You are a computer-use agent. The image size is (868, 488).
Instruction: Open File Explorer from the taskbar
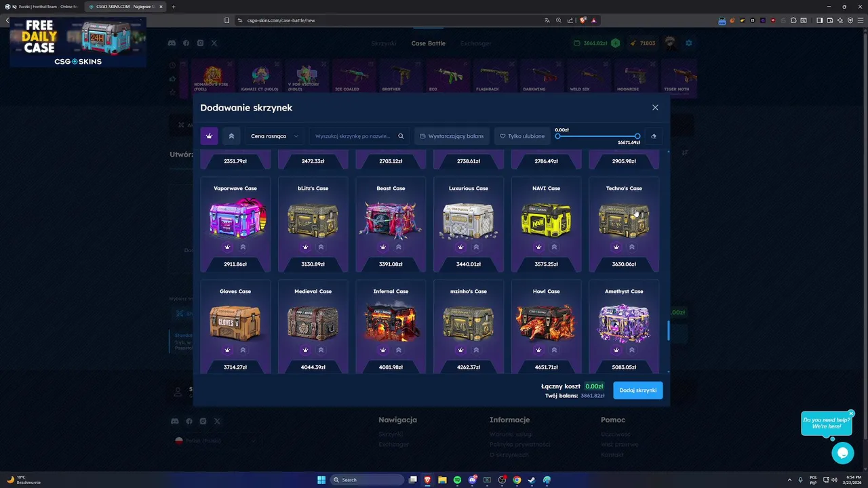coord(442,480)
